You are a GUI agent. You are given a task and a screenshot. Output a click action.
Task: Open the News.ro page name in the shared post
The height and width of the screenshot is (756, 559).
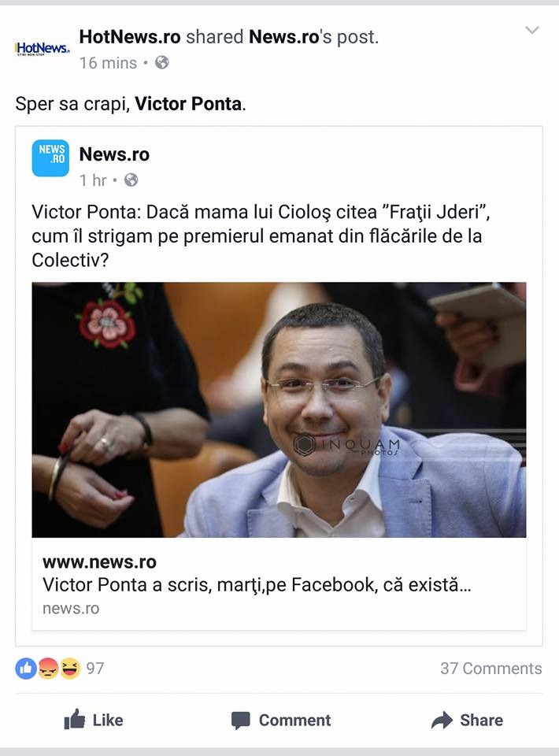tap(114, 154)
